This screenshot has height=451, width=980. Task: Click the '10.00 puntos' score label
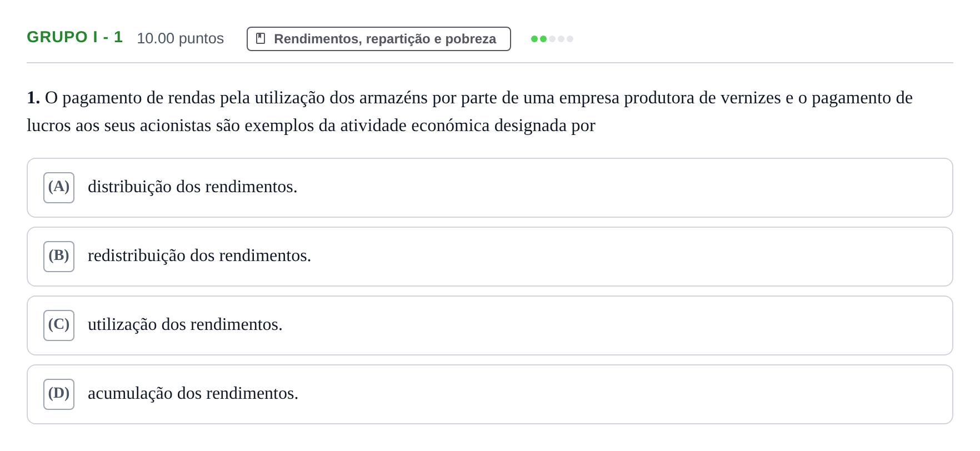coord(180,38)
